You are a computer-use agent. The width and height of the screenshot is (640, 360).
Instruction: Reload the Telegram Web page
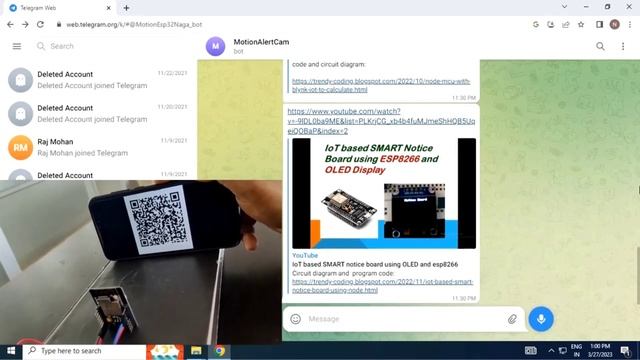pos(40,24)
